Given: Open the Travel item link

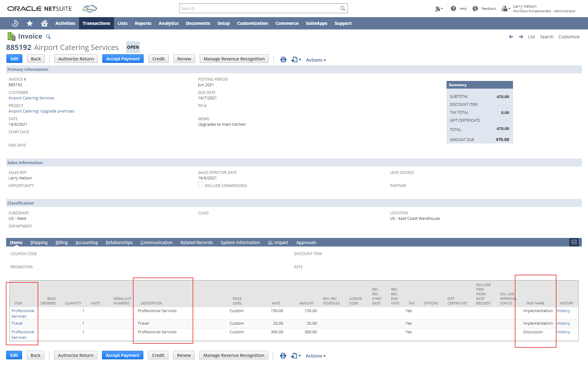Looking at the screenshot, I should coord(17,323).
